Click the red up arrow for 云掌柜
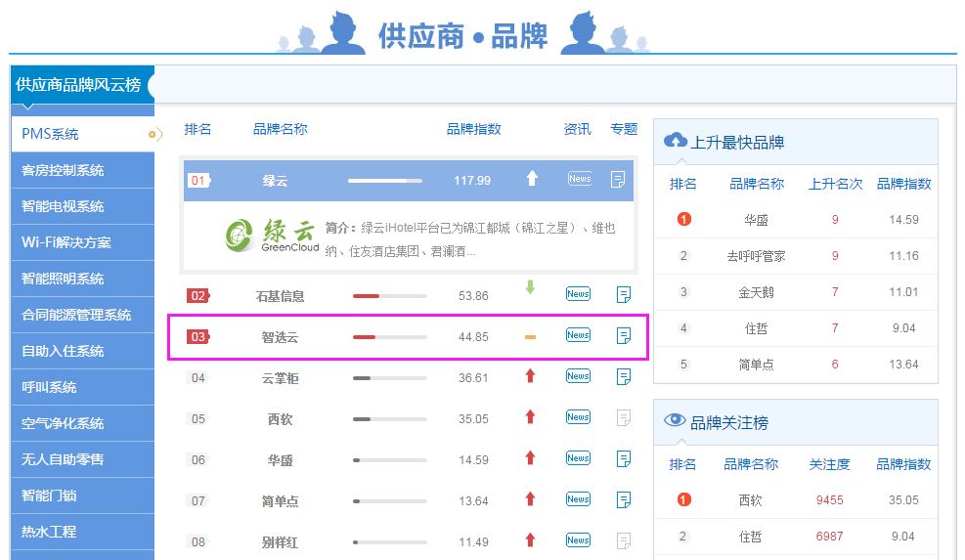965x560 pixels. click(530, 376)
